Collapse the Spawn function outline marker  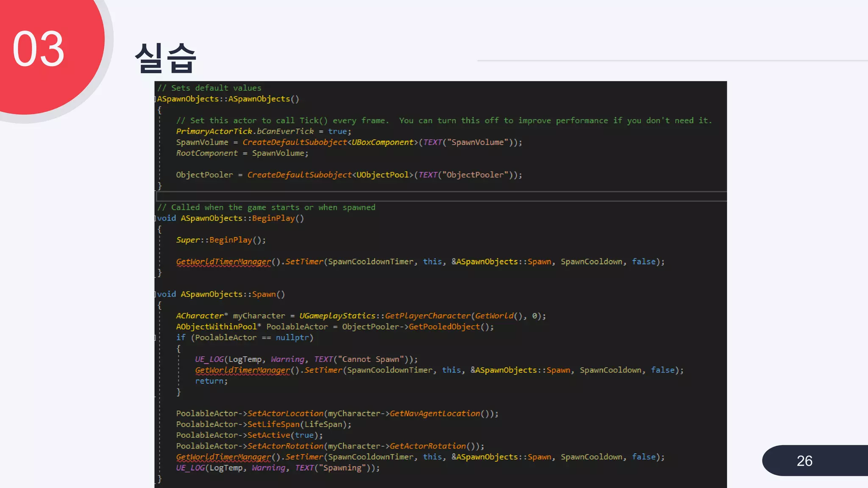pos(156,294)
